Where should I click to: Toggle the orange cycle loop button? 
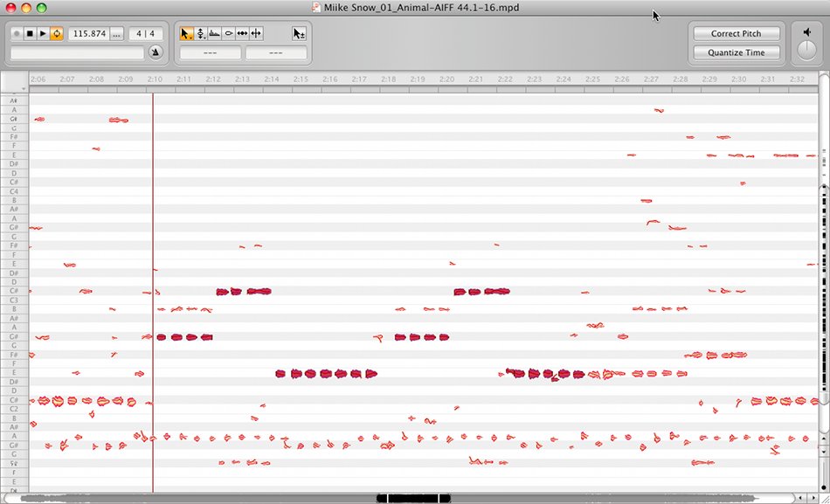(57, 34)
